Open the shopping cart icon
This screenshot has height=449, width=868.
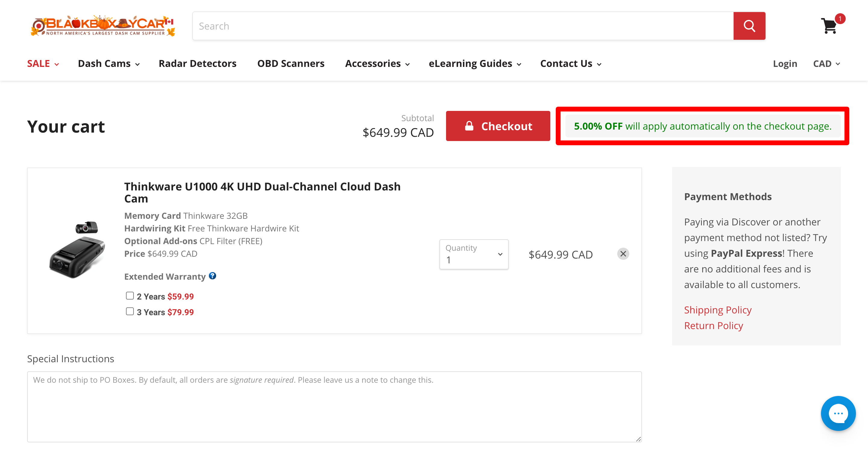829,26
